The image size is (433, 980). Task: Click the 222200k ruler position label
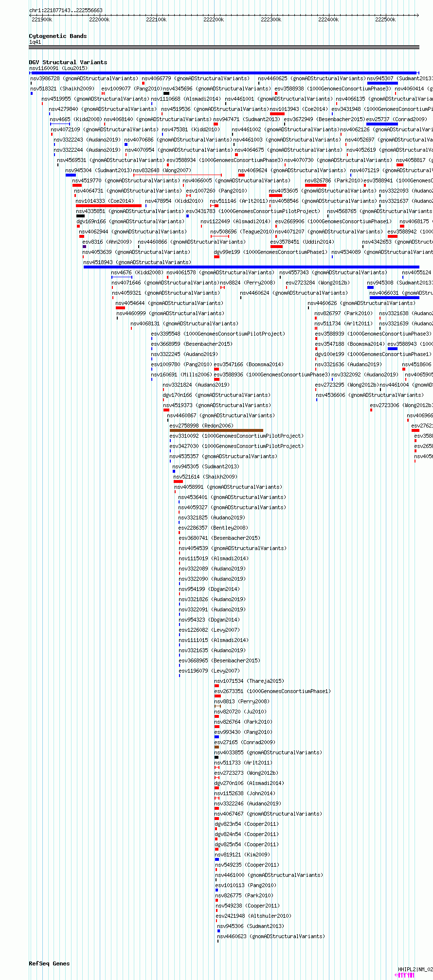[x=214, y=19]
